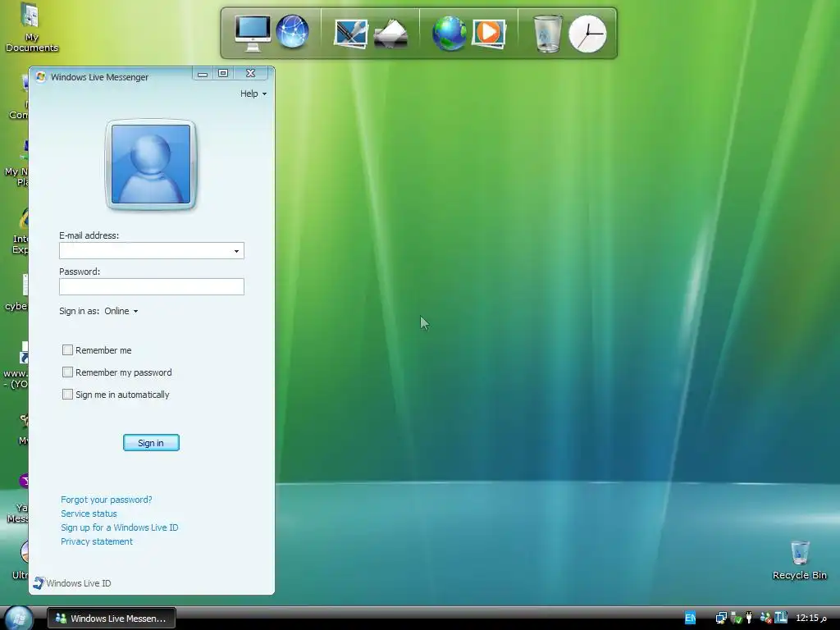
Task: Click the TL tray icon
Action: pos(781,617)
